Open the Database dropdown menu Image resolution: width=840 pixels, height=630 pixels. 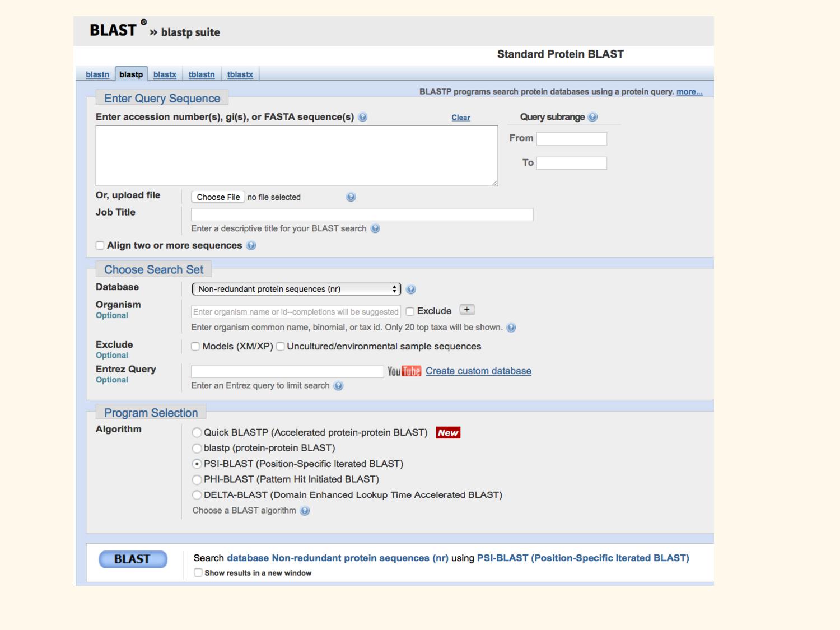[296, 289]
